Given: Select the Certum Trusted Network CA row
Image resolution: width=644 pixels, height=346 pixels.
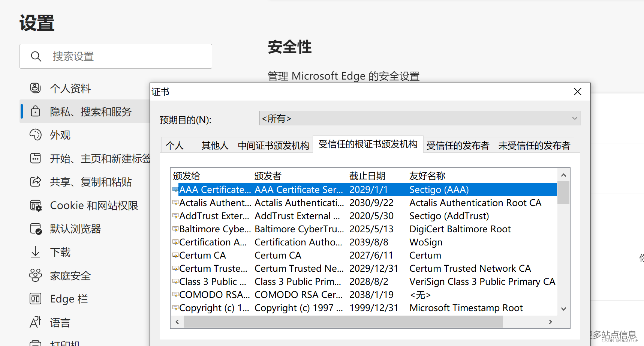Looking at the screenshot, I should (x=364, y=268).
